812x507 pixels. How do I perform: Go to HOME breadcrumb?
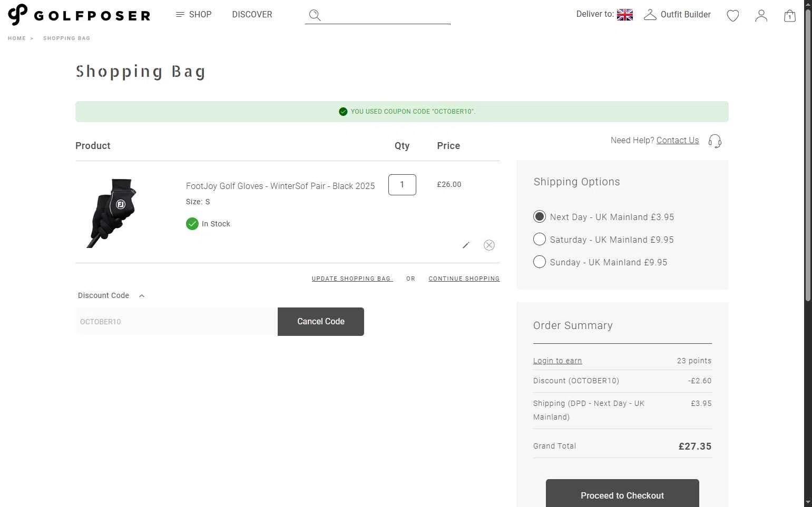click(x=17, y=38)
